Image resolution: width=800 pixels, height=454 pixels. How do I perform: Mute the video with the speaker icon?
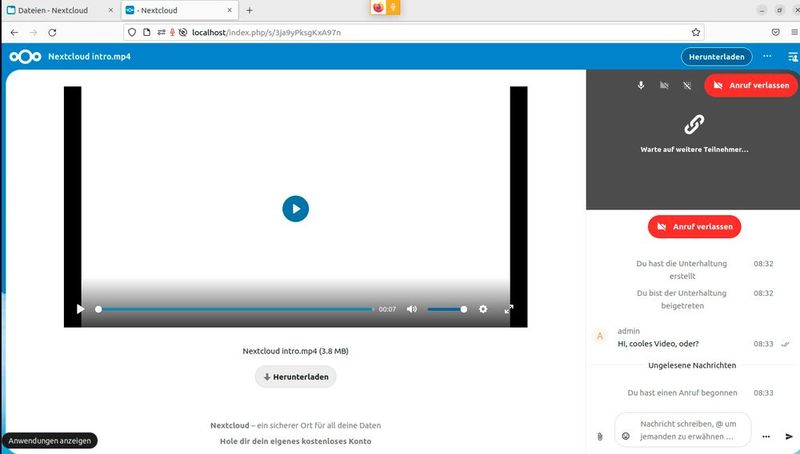(x=412, y=309)
